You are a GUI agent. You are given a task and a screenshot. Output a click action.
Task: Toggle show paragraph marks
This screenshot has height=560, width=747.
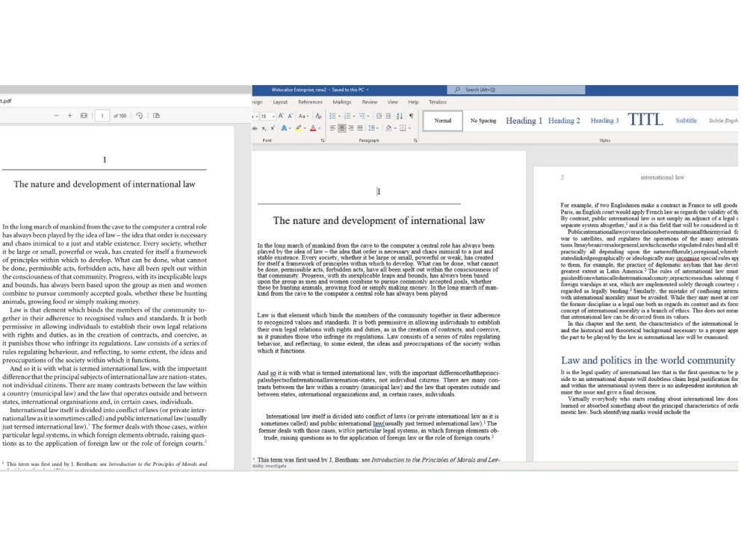[x=411, y=116]
